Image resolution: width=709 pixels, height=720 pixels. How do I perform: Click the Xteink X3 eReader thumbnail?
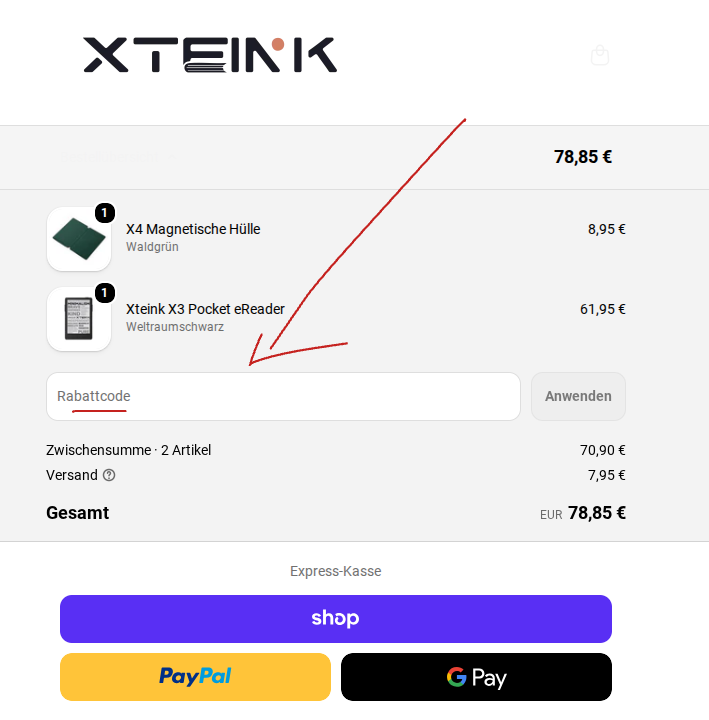(x=79, y=319)
